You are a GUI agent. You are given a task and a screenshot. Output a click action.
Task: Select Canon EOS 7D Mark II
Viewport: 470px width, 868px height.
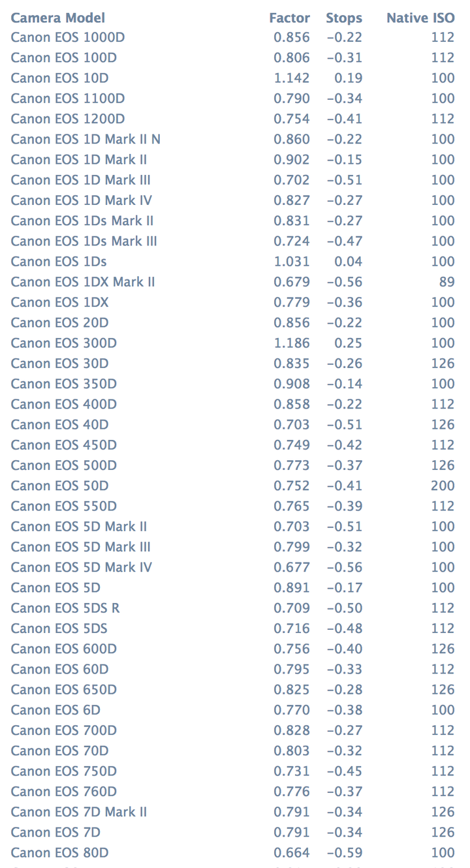[79, 812]
